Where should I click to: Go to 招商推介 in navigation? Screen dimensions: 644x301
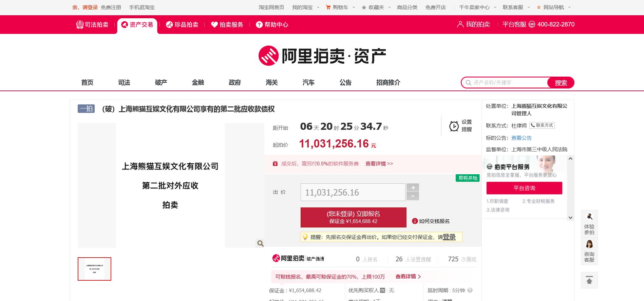tap(388, 82)
